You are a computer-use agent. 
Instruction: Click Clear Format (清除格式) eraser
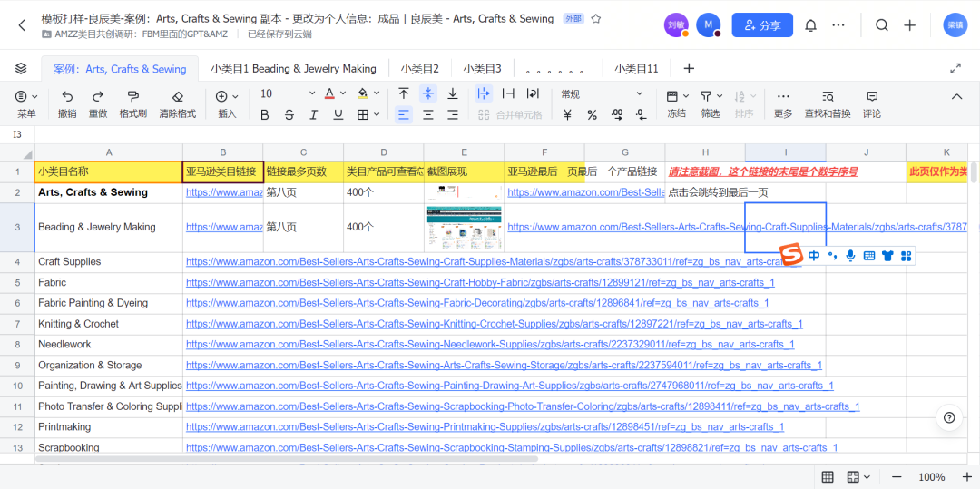click(178, 104)
